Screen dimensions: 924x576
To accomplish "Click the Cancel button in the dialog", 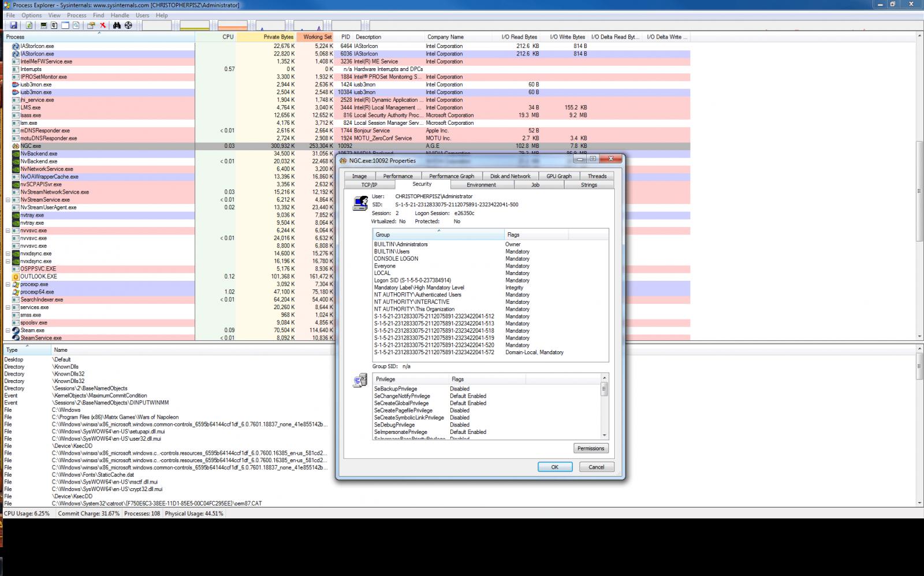I will click(596, 467).
